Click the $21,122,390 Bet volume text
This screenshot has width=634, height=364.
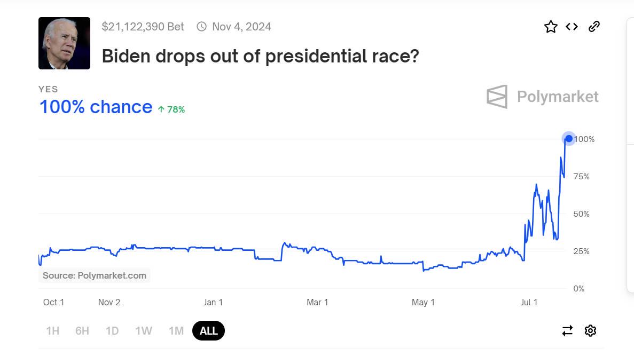point(143,27)
